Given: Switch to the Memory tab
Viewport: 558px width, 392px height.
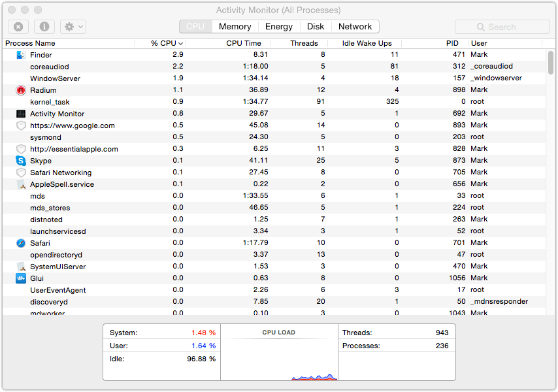Looking at the screenshot, I should click(x=235, y=27).
